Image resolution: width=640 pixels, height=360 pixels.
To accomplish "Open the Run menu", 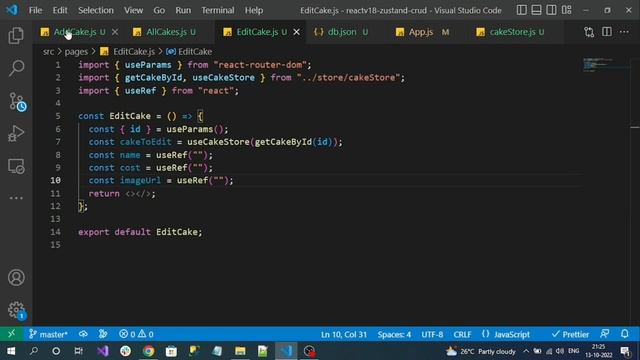I will click(x=183, y=10).
